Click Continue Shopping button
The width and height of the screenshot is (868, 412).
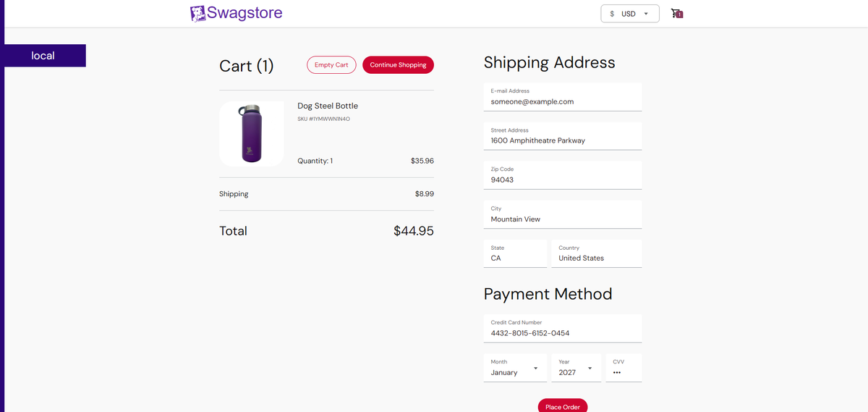pos(398,64)
